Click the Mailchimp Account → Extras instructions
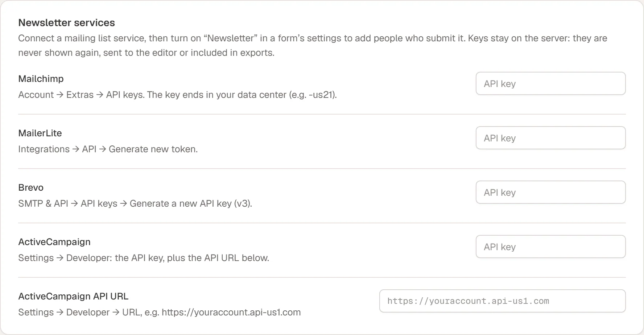The width and height of the screenshot is (644, 335). pos(177,95)
